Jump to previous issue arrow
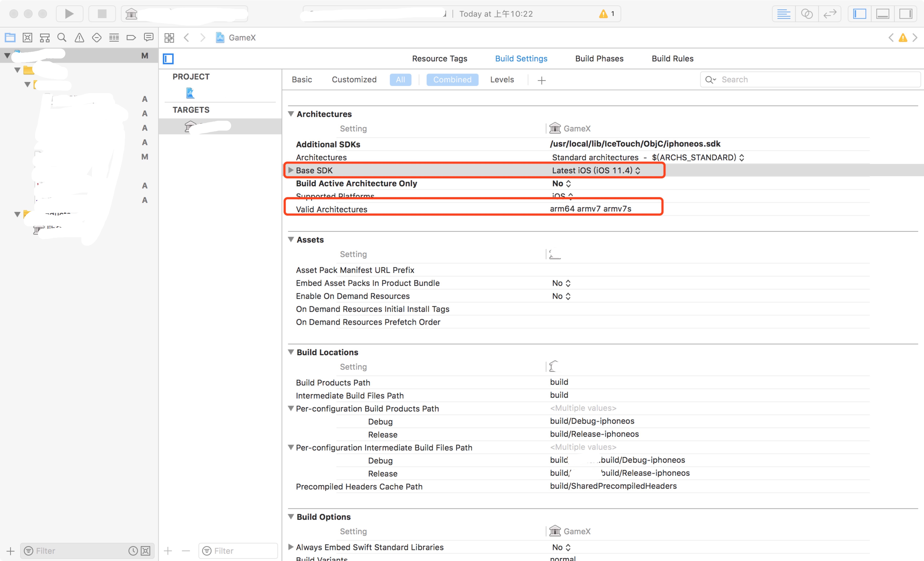 pos(891,38)
